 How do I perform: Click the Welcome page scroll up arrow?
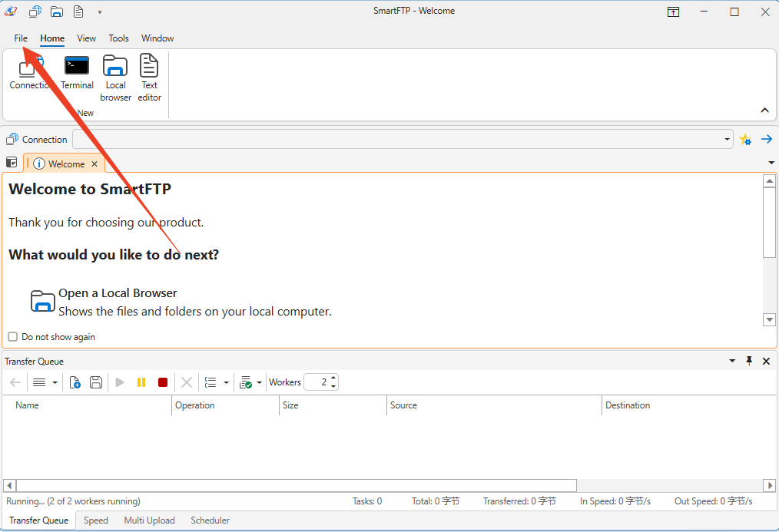click(x=770, y=181)
